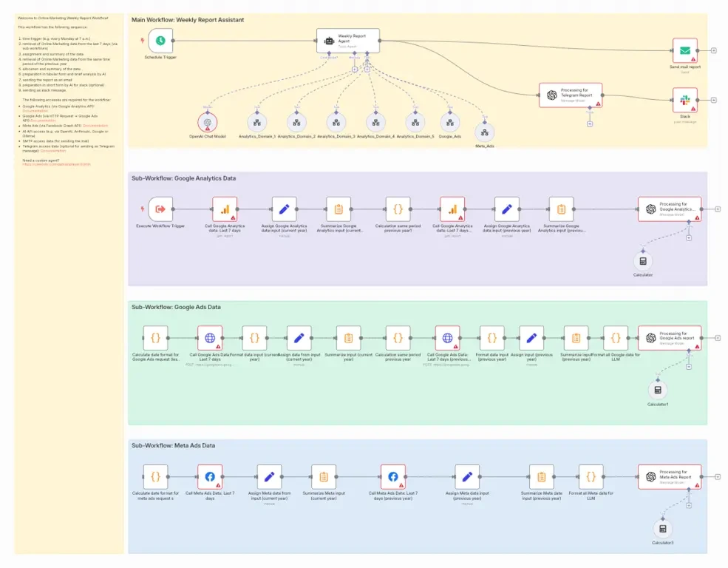Select Calculate date format for meta ads request node
The height and width of the screenshot is (568, 728).
coord(155,476)
